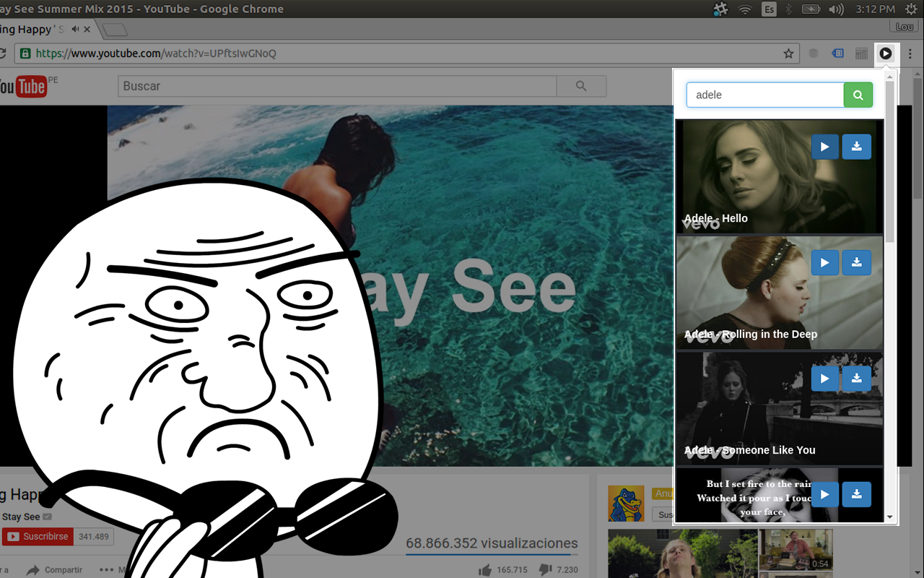Download the Adele - Hello track
Screen dimensions: 924x578
click(x=856, y=146)
